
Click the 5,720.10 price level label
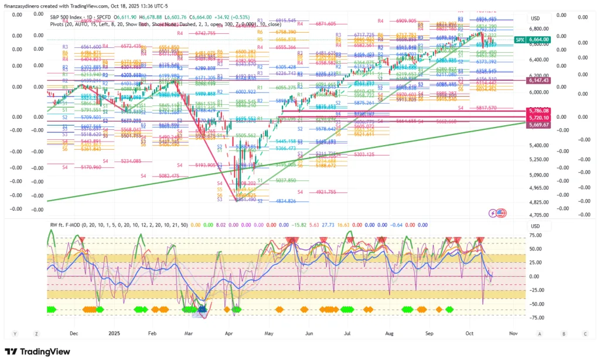pyautogui.click(x=537, y=118)
